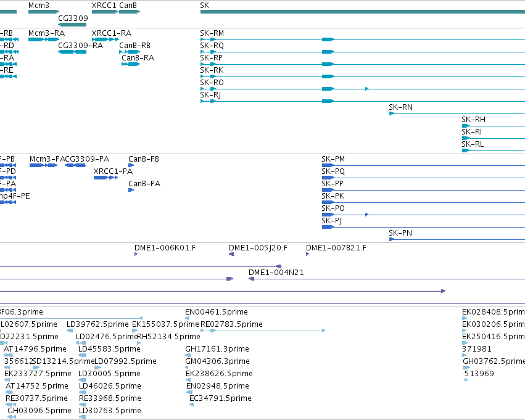Click EST LD45583.5prime
The height and width of the screenshot is (420, 525).
pos(83,355)
